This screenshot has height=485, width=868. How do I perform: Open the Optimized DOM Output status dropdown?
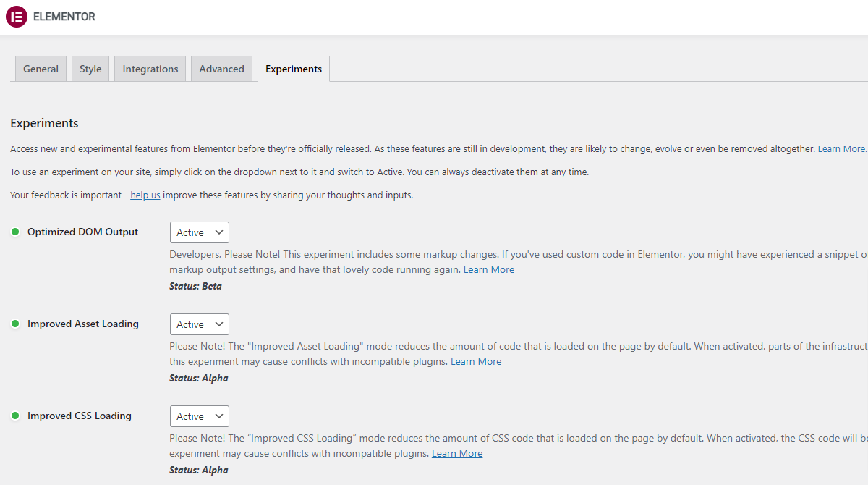point(199,232)
